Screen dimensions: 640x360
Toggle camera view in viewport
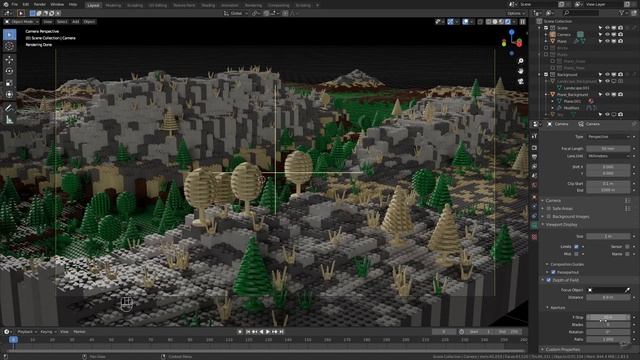coord(520,81)
